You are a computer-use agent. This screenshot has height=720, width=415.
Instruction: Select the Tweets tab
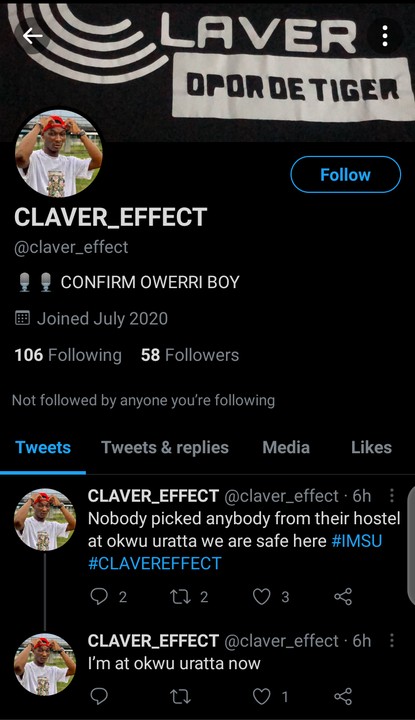coord(43,447)
